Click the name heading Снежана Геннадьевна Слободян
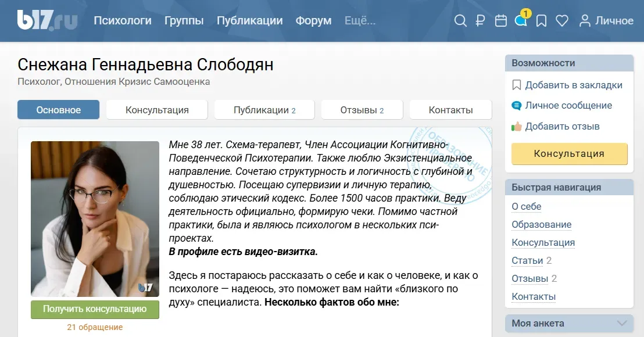This screenshot has width=644, height=337. click(145, 64)
